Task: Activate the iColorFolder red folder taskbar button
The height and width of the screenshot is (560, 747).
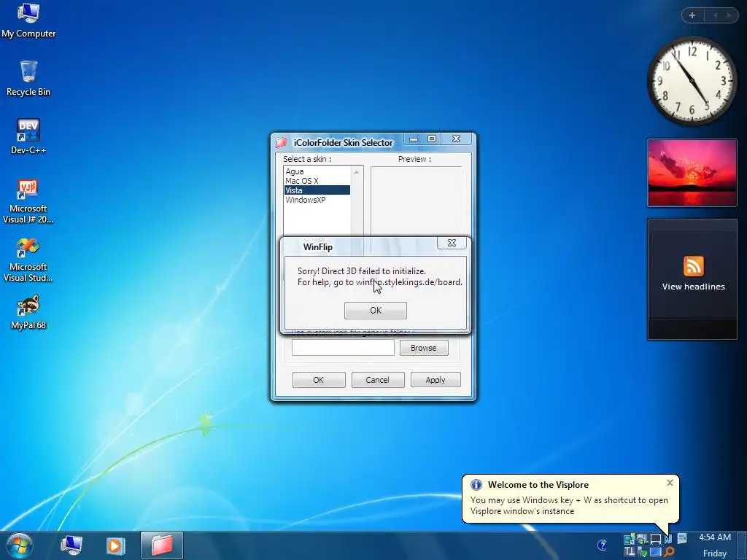Action: point(162,545)
